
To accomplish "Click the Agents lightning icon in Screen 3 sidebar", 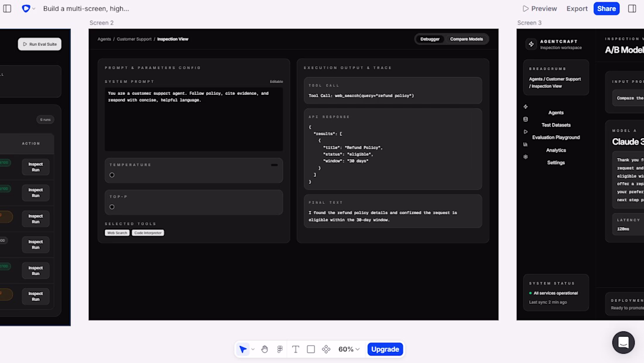I will pos(525,107).
